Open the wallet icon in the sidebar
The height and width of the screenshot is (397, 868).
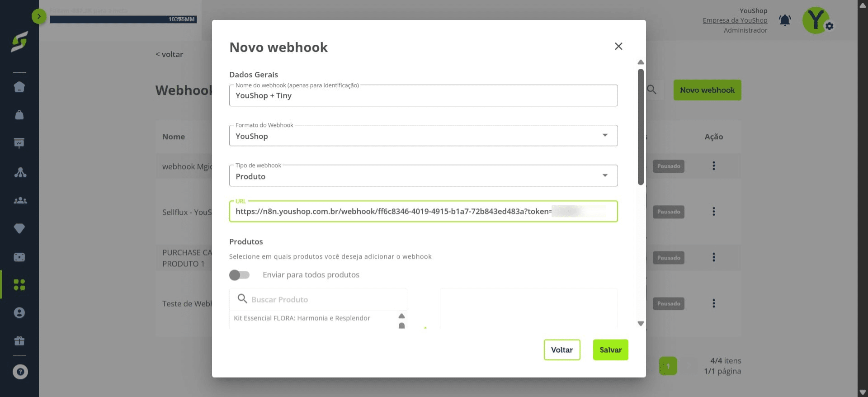point(19,257)
